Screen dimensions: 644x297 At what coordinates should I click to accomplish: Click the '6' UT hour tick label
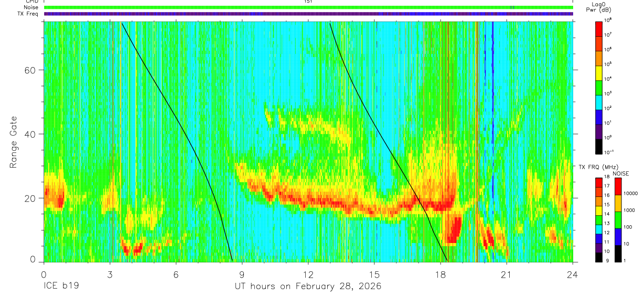coord(176,274)
